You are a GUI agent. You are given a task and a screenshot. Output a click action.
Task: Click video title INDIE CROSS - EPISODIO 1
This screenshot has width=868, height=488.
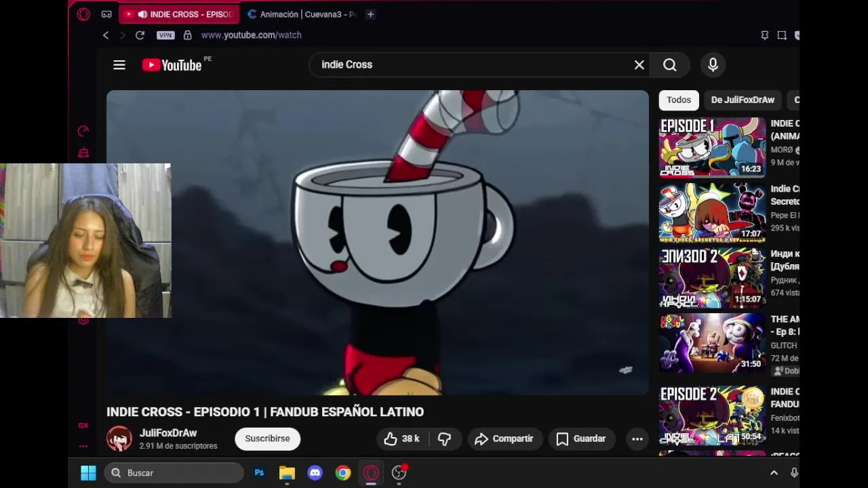(x=265, y=411)
